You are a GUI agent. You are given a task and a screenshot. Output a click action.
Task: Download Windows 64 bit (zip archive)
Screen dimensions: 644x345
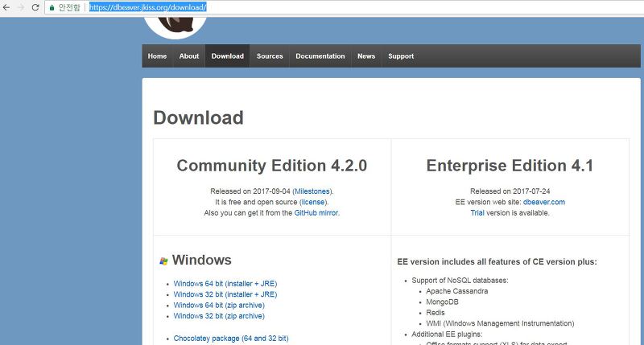[x=219, y=306]
